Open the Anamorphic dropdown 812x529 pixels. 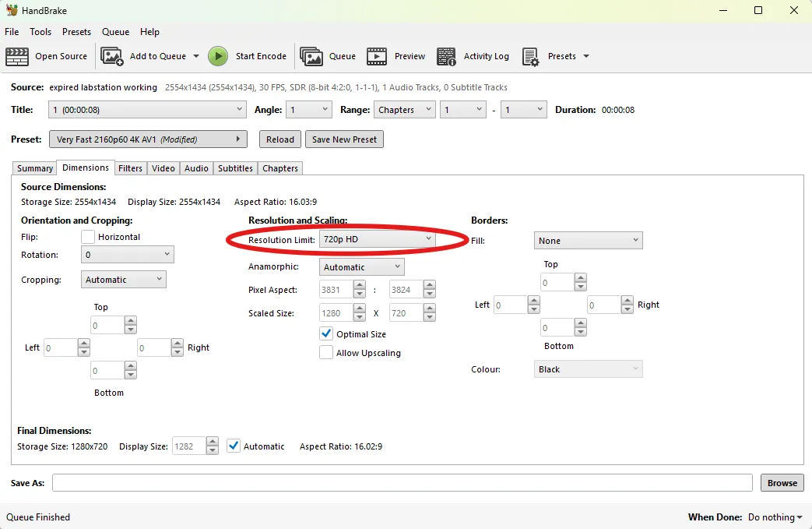pyautogui.click(x=361, y=266)
